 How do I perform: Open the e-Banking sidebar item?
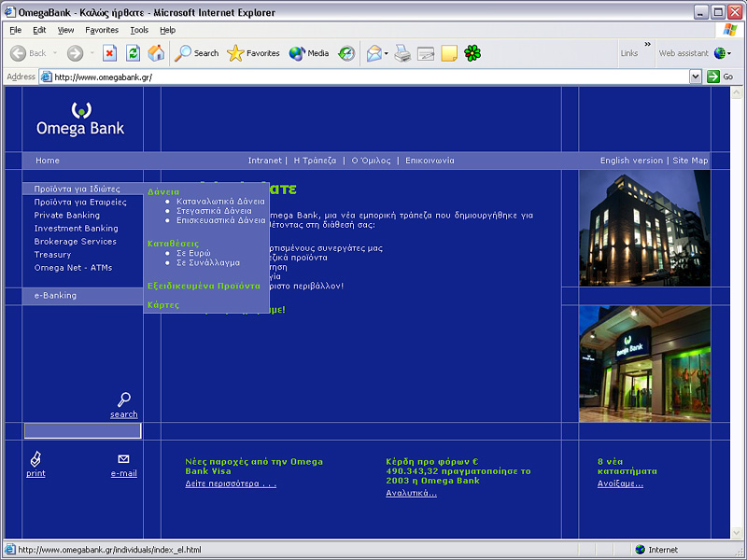point(55,295)
